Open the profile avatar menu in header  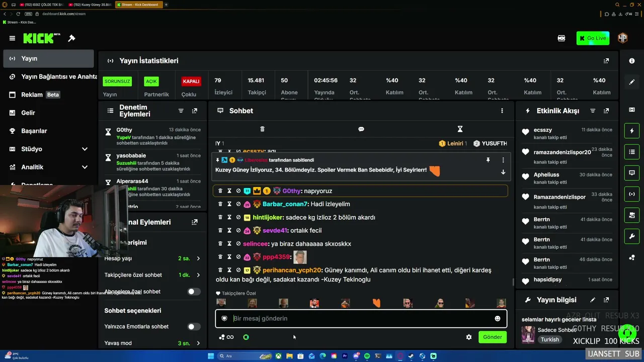(623, 38)
